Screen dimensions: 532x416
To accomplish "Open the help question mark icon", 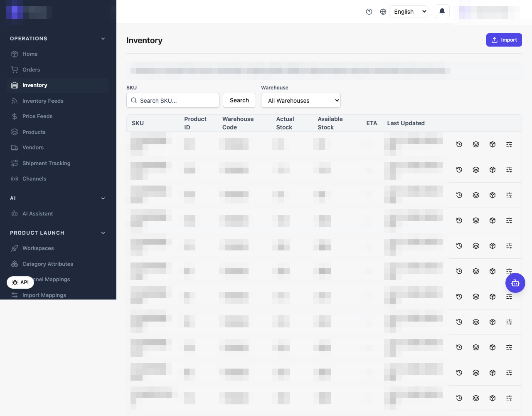I will pyautogui.click(x=369, y=12).
